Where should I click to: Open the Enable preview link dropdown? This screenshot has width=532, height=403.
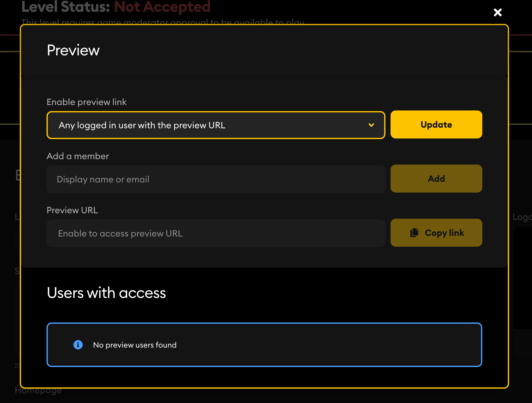pos(215,125)
